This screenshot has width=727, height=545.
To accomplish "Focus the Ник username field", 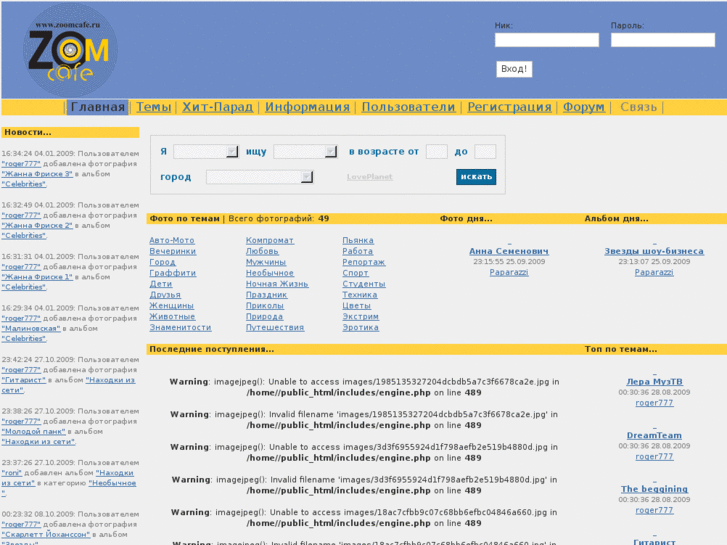I will (x=547, y=40).
